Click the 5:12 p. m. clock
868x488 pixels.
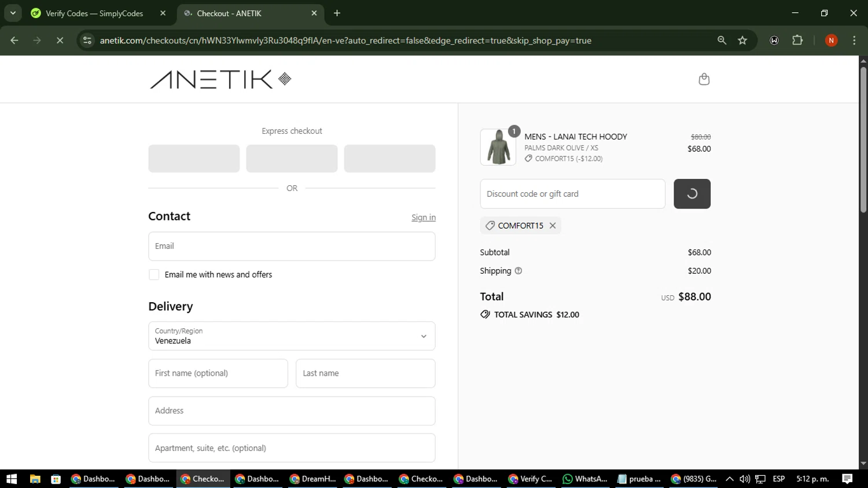pyautogui.click(x=812, y=479)
